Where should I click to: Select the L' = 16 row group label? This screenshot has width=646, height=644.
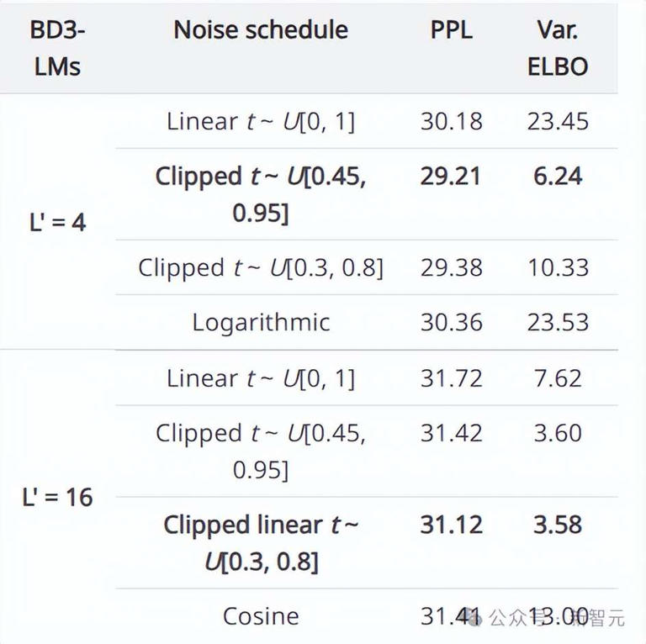[x=57, y=497]
